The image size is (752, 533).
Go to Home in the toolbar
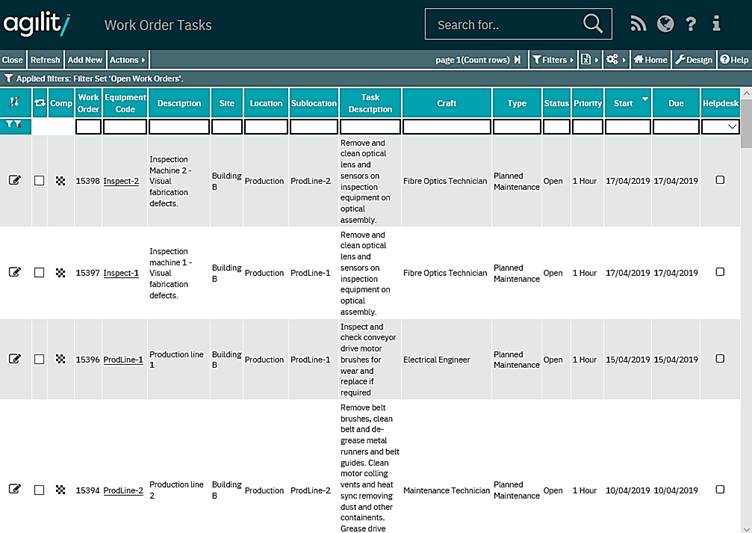pyautogui.click(x=650, y=60)
